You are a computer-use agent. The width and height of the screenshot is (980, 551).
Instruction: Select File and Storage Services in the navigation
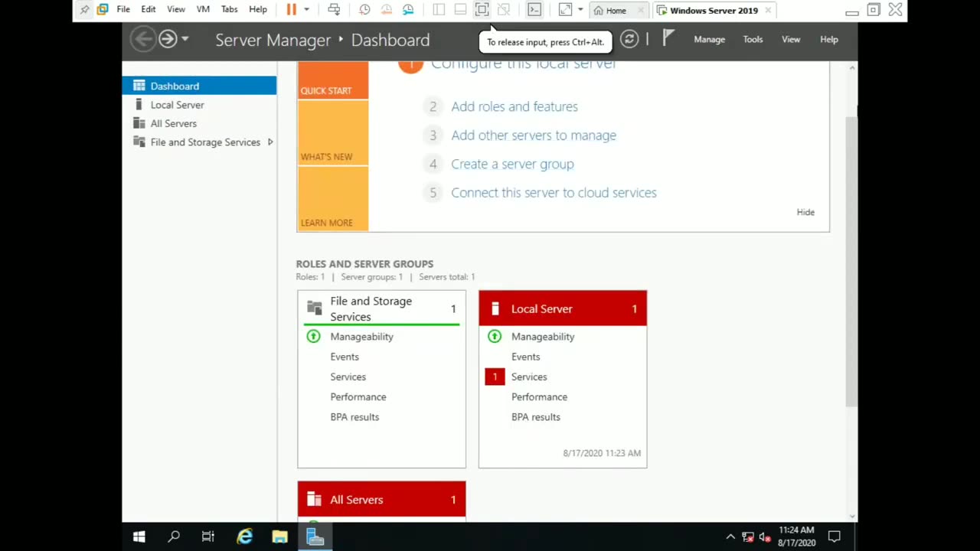pyautogui.click(x=199, y=142)
